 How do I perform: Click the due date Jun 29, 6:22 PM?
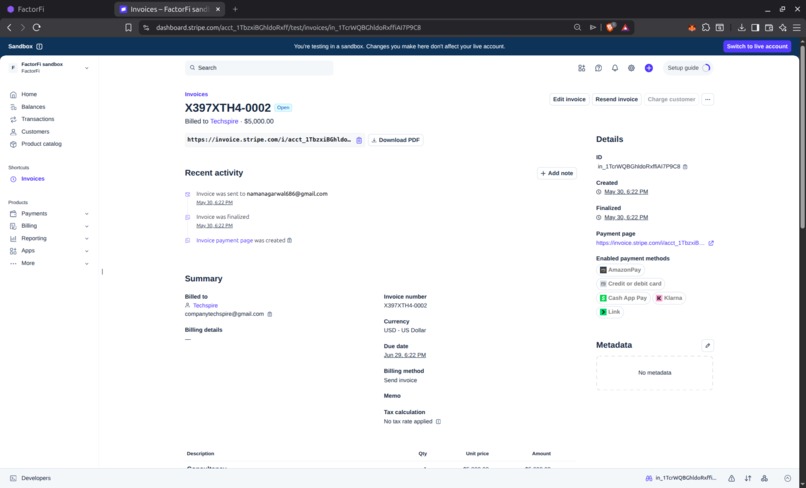(405, 355)
